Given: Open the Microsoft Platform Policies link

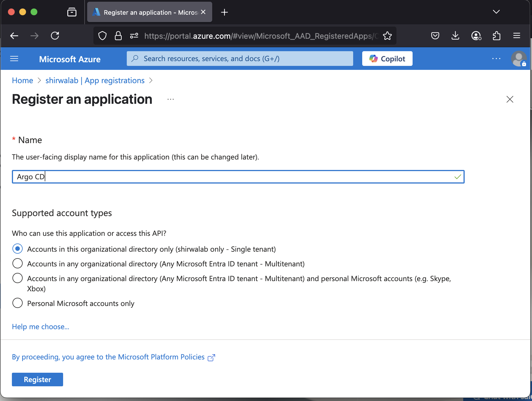Looking at the screenshot, I should pos(113,357).
